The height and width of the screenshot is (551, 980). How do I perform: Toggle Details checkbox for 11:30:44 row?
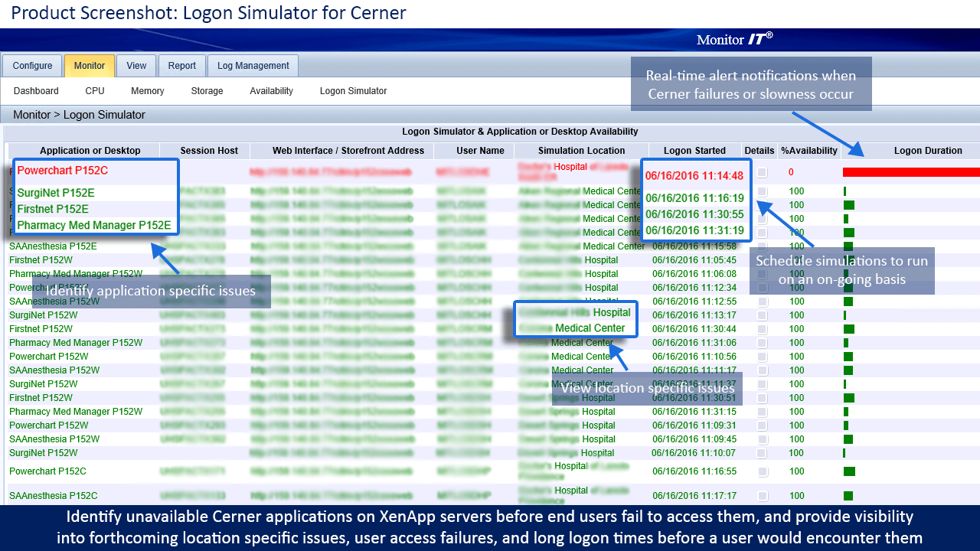tap(762, 329)
